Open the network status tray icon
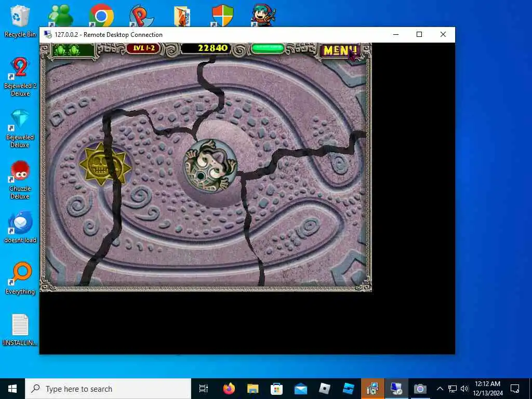 pos(453,389)
